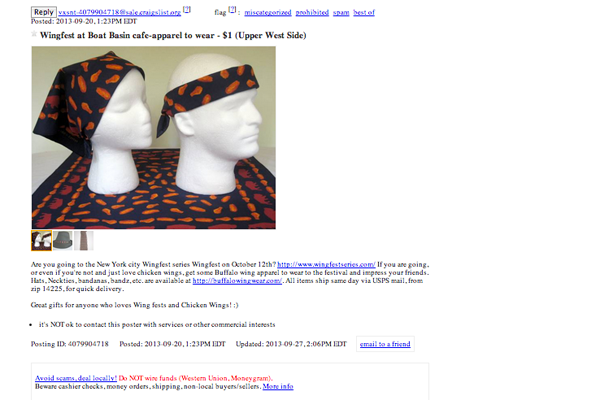Open the buffalowingwear.com link

pos(237,281)
